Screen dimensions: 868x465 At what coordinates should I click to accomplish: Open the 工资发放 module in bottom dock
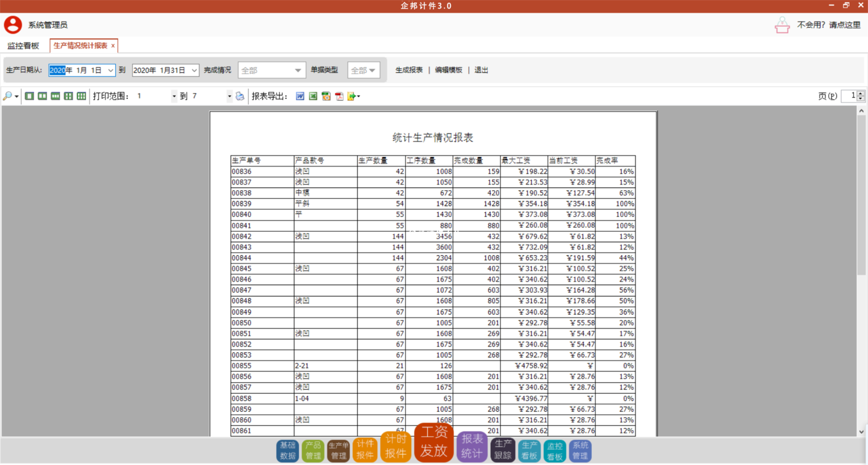434,443
